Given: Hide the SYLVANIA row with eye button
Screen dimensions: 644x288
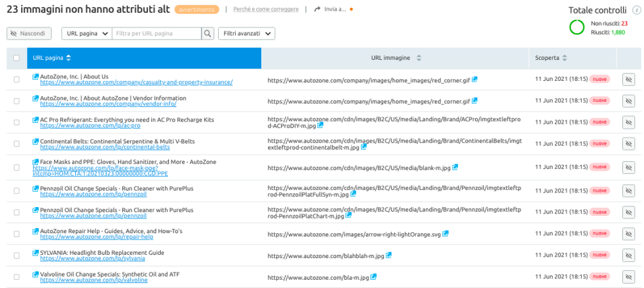Looking at the screenshot, I should 629,255.
